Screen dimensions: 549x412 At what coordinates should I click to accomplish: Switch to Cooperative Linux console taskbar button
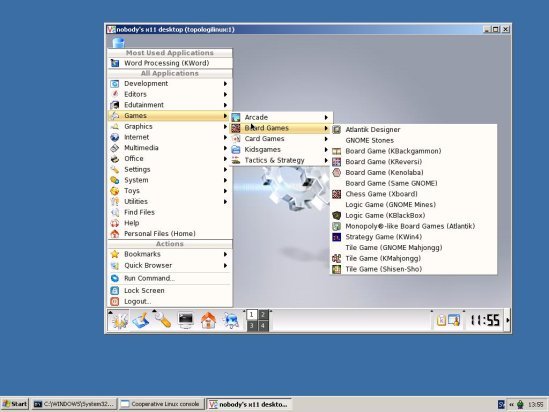tap(161, 404)
